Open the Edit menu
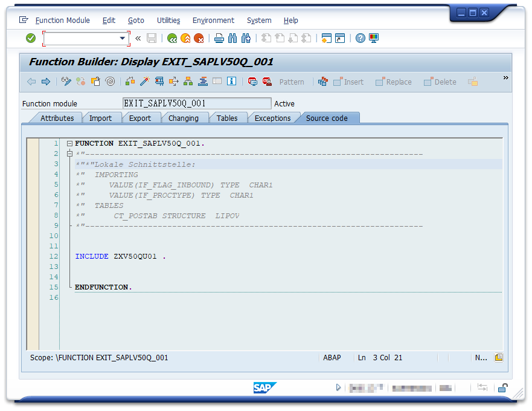This screenshot has width=532, height=411. [109, 21]
